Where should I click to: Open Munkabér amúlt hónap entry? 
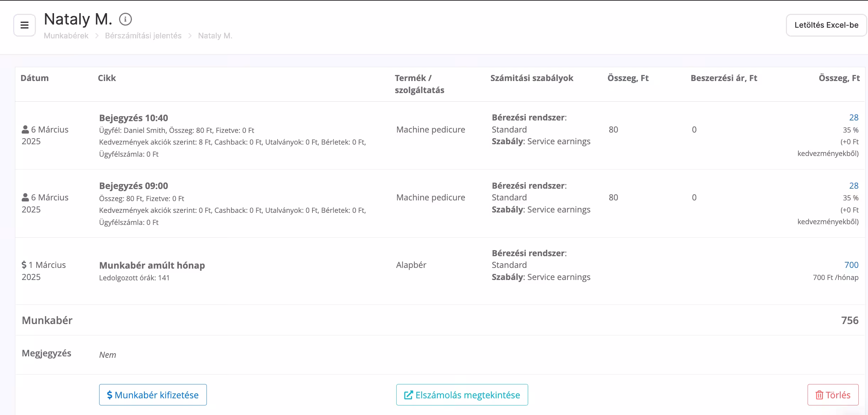coord(152,265)
